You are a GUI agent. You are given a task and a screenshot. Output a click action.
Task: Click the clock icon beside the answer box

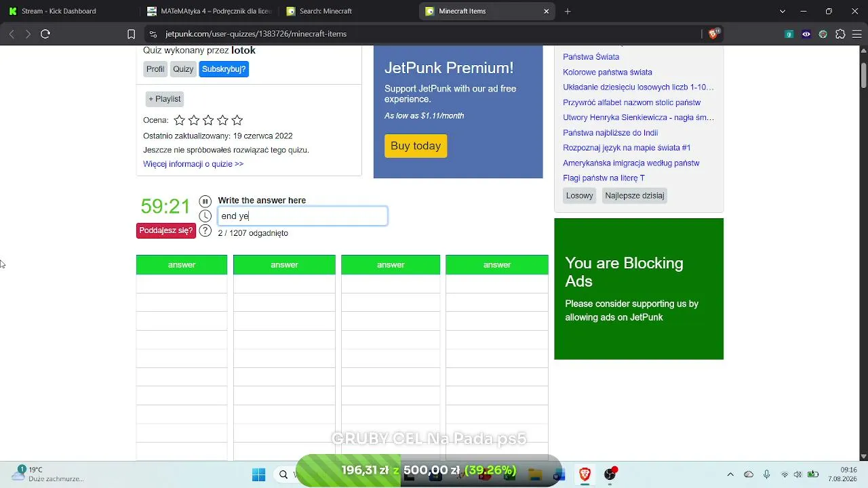205,216
